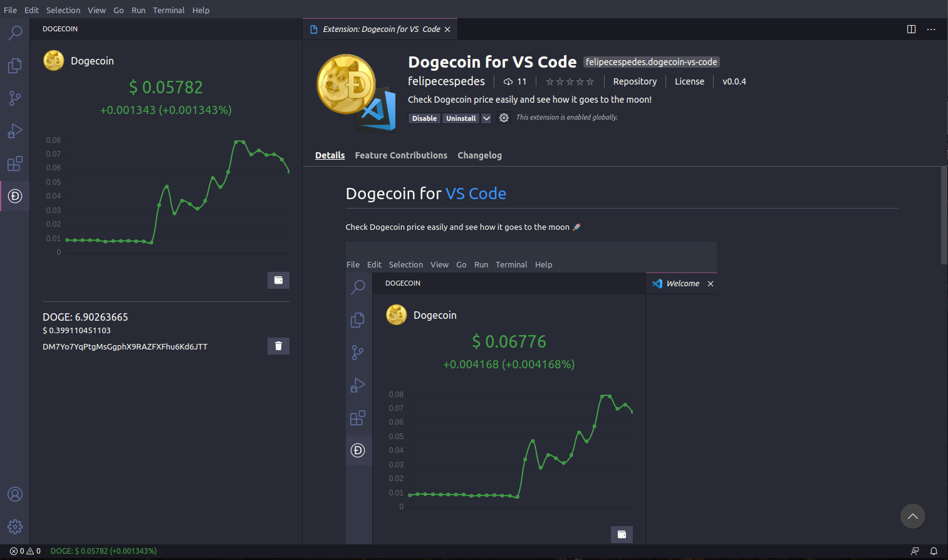The image size is (948, 560).
Task: Open the extension Repository link
Action: tap(634, 81)
